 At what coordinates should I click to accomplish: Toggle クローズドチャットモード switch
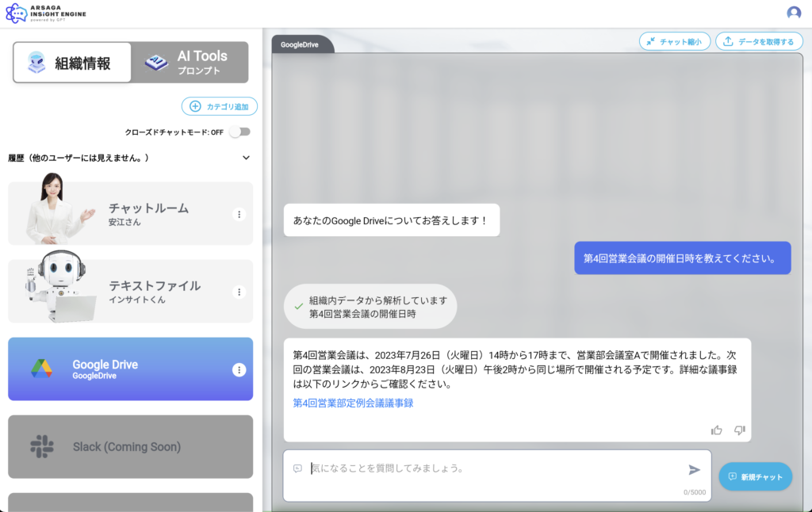coord(239,132)
